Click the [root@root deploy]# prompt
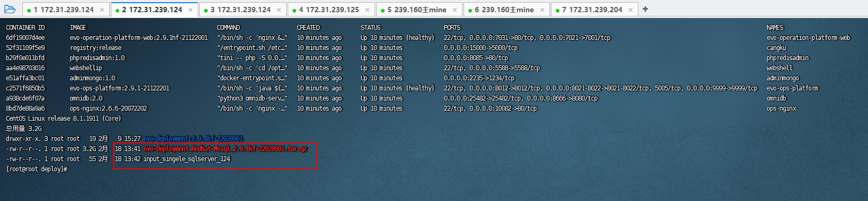 point(37,169)
